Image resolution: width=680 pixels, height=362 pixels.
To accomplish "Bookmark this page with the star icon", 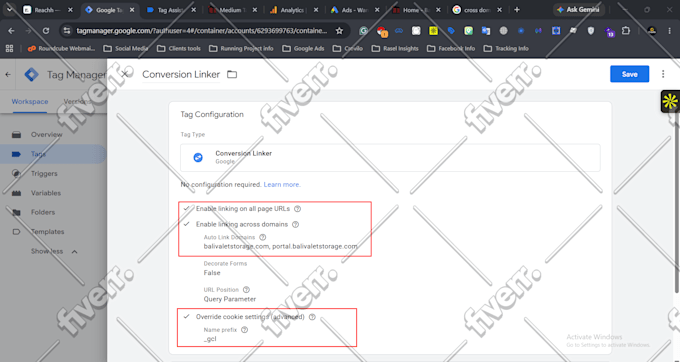I will [x=339, y=31].
